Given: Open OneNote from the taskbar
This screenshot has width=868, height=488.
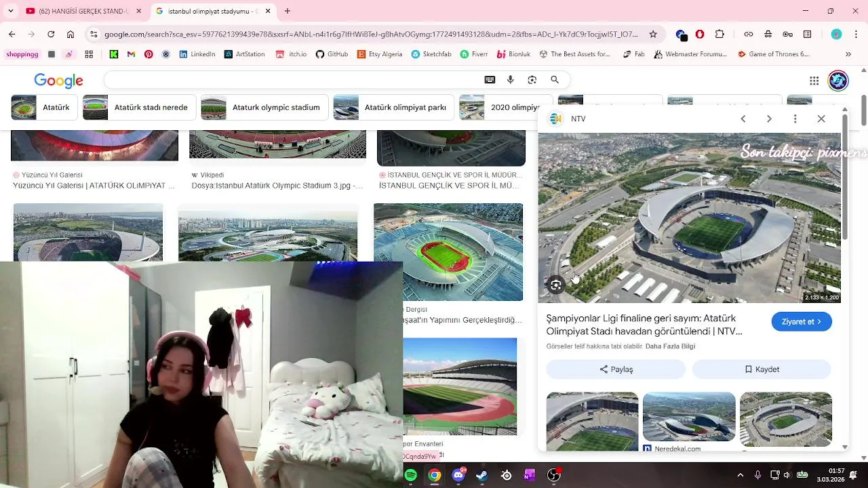Looking at the screenshot, I should tap(530, 475).
